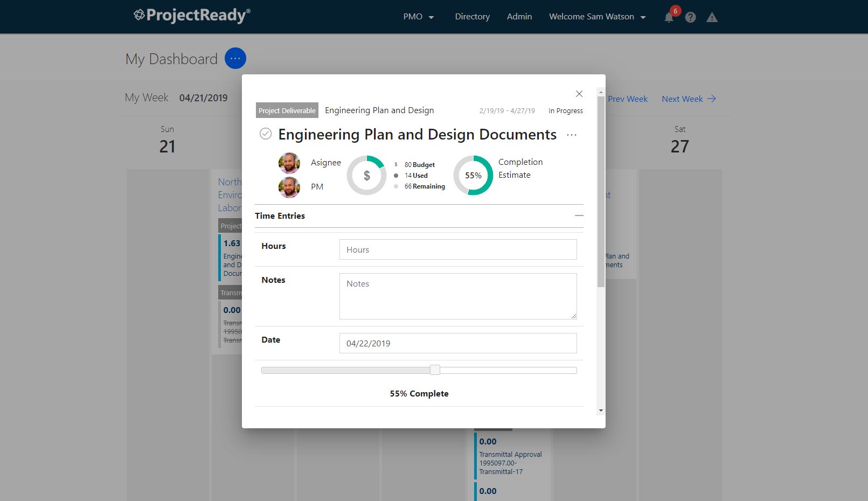The height and width of the screenshot is (501, 868).
Task: Click the 55% Complete label
Action: point(419,394)
